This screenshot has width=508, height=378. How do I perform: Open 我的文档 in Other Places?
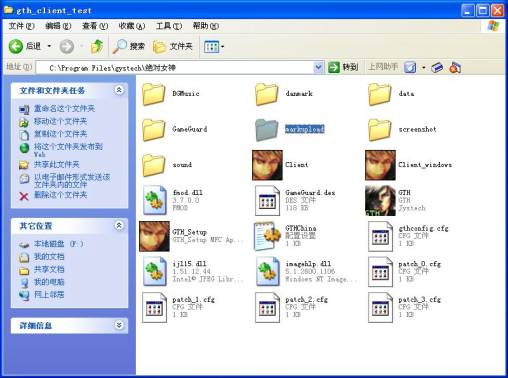pos(49,257)
